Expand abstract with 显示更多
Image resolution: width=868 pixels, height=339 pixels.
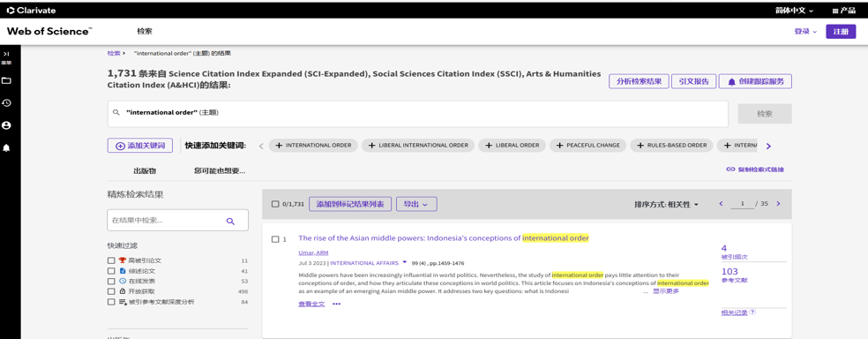(x=666, y=291)
